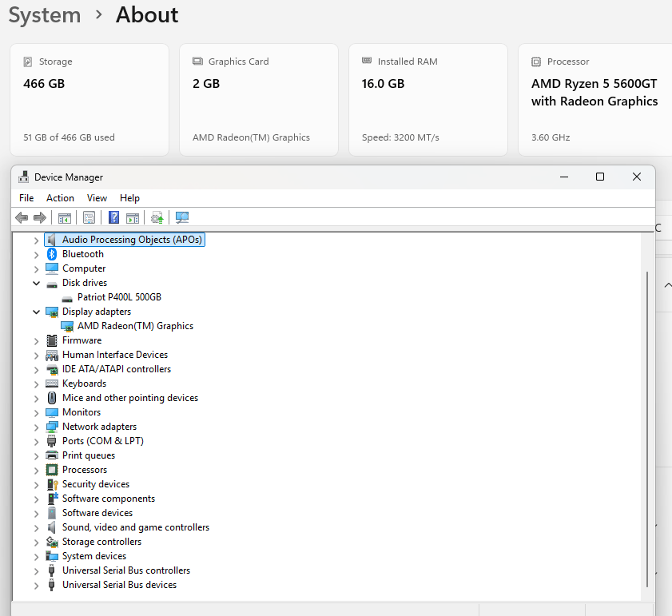Screen dimensions: 672x616
Task: Collapse the Disk drives category
Action: pyautogui.click(x=37, y=284)
